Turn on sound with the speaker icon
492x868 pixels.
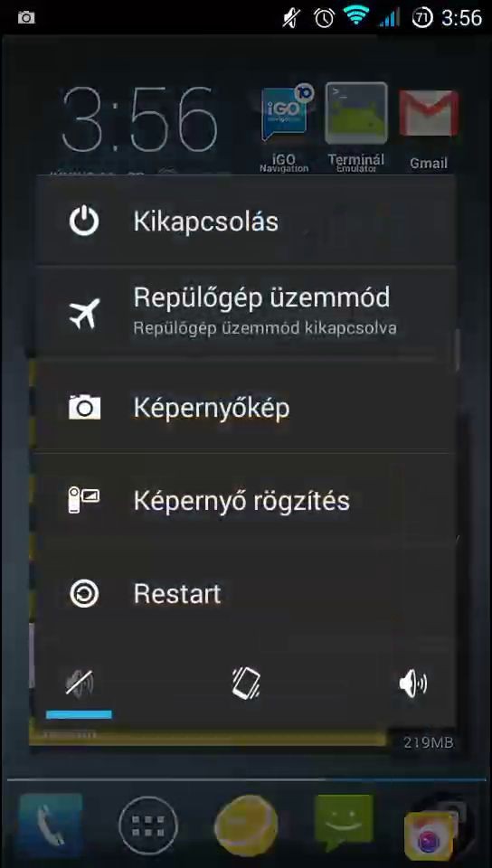click(x=412, y=684)
